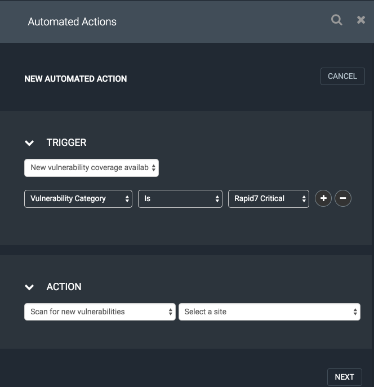Close the Automated Actions panel

pos(361,20)
